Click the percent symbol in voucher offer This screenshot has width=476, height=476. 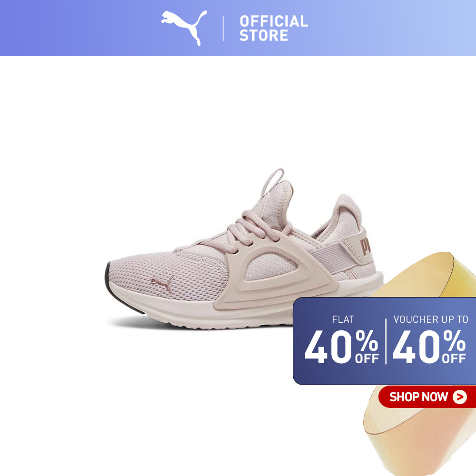coord(455,340)
